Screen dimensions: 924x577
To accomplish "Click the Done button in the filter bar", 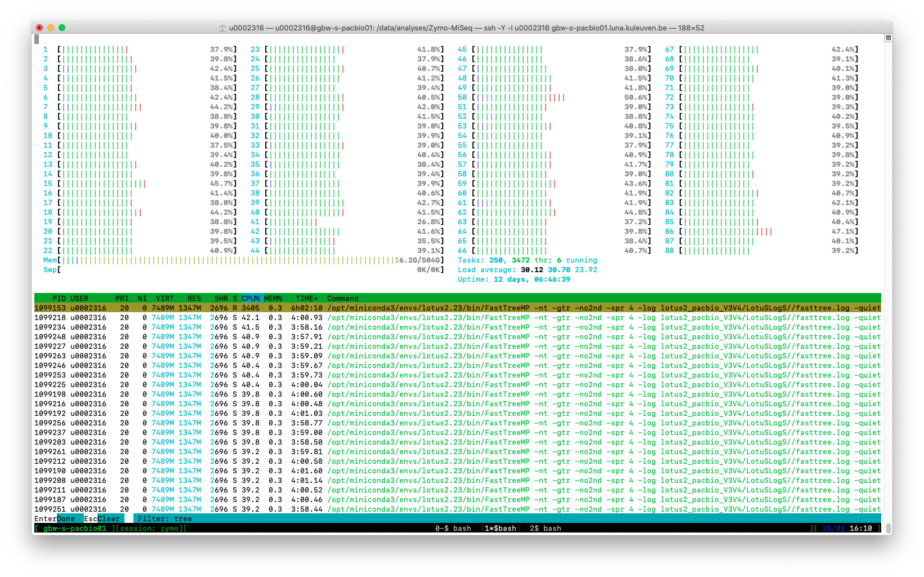I will [66, 519].
